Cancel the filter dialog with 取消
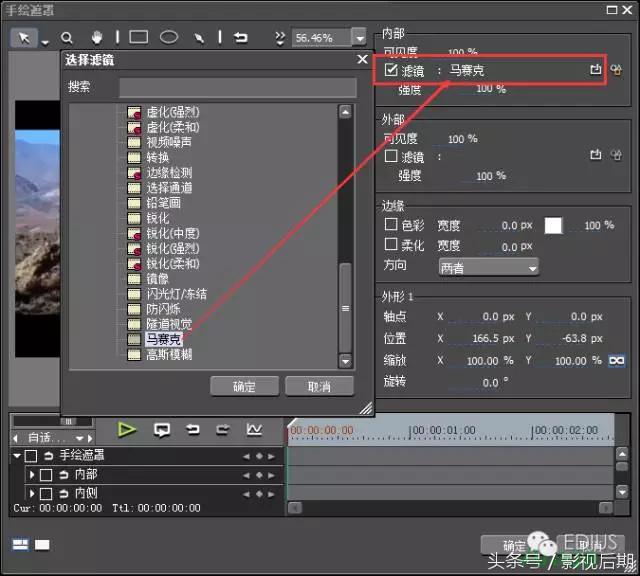This screenshot has width=640, height=576. coord(319,386)
